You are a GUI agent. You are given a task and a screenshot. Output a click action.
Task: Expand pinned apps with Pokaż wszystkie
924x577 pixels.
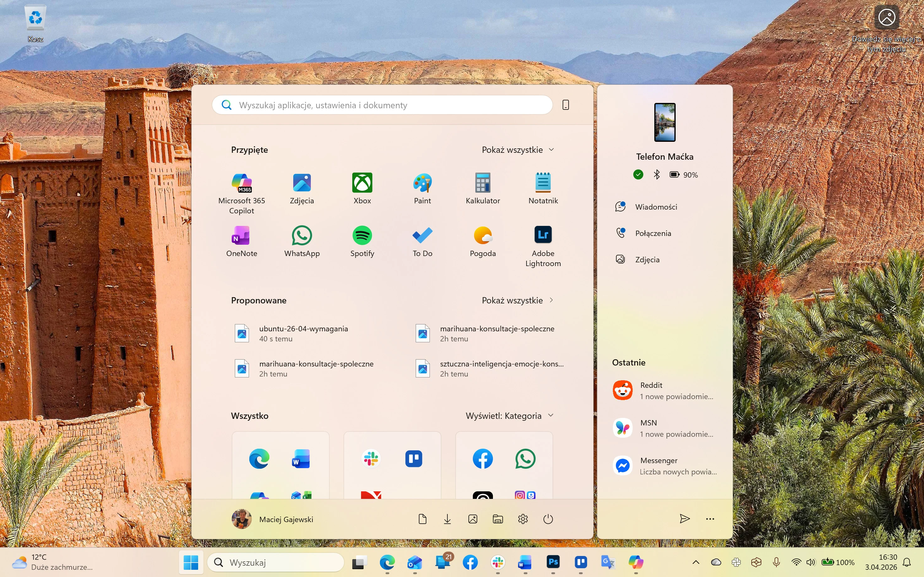(517, 150)
